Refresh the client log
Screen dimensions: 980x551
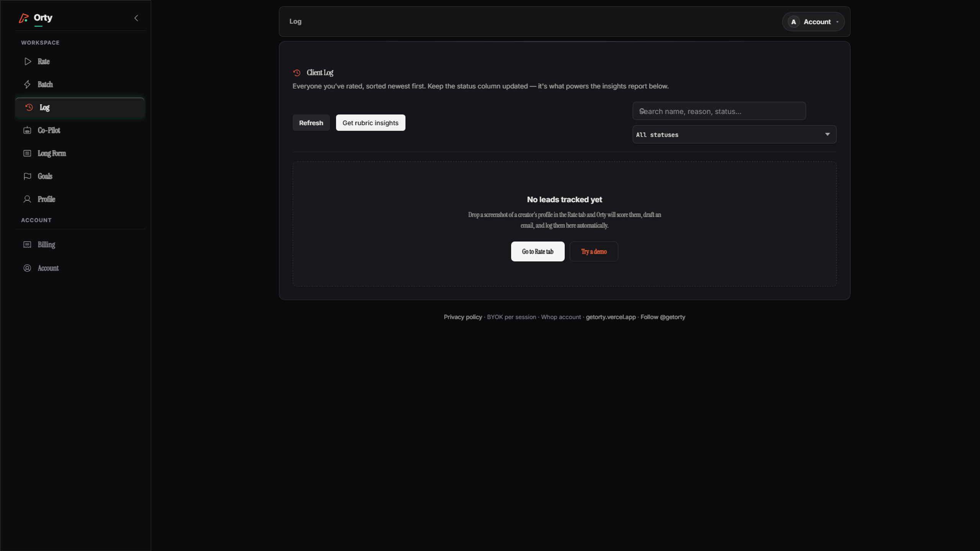click(x=311, y=123)
